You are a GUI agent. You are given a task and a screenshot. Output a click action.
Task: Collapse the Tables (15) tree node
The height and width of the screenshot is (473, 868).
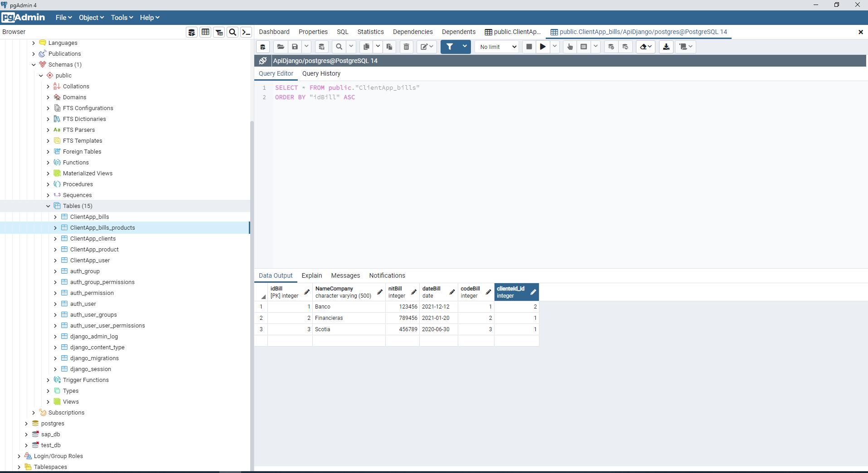coord(48,206)
